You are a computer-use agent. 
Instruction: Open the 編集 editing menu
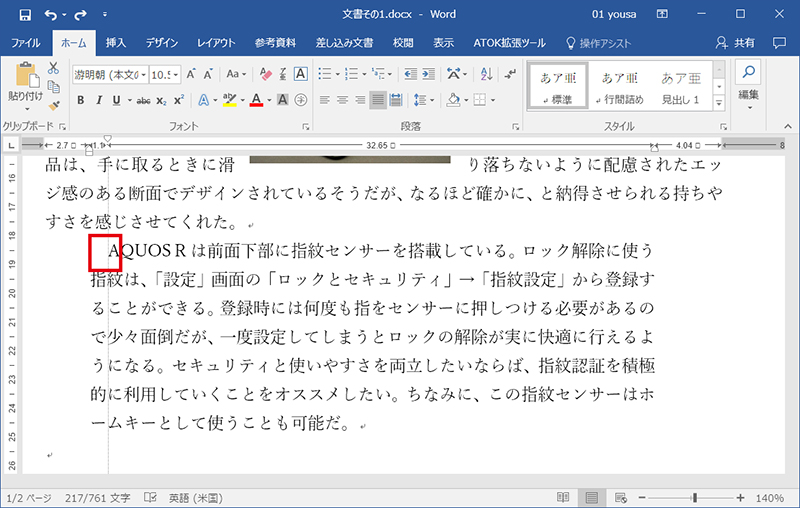point(748,85)
